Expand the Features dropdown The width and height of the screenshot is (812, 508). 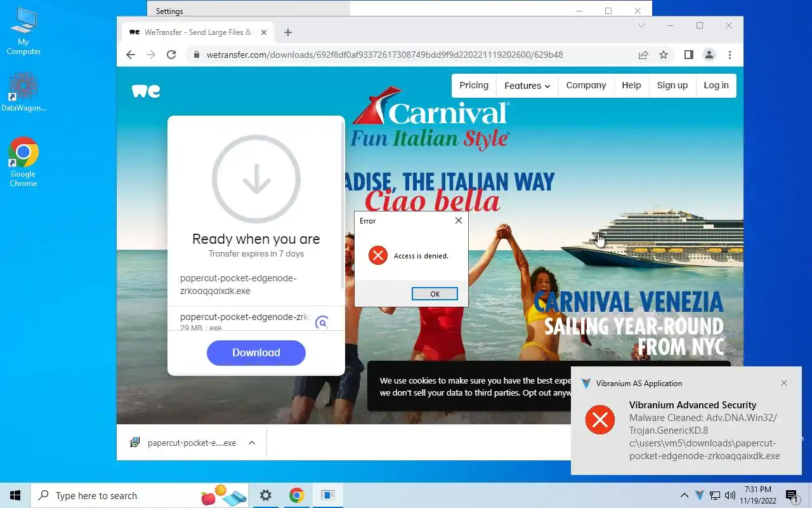point(527,86)
